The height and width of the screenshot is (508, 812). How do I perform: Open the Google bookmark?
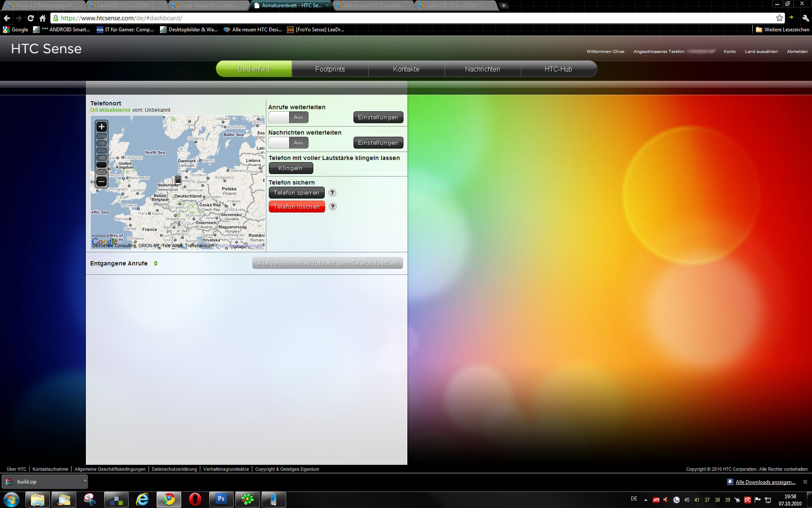pyautogui.click(x=16, y=30)
